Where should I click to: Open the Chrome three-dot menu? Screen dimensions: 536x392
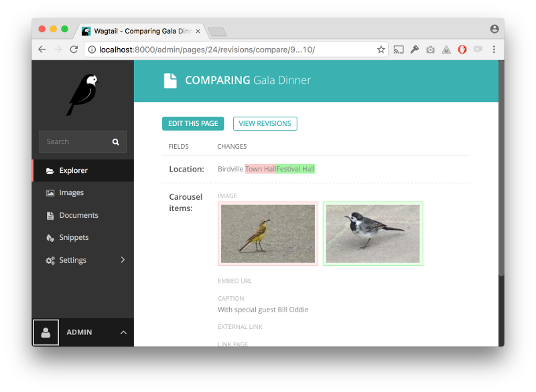[x=494, y=50]
